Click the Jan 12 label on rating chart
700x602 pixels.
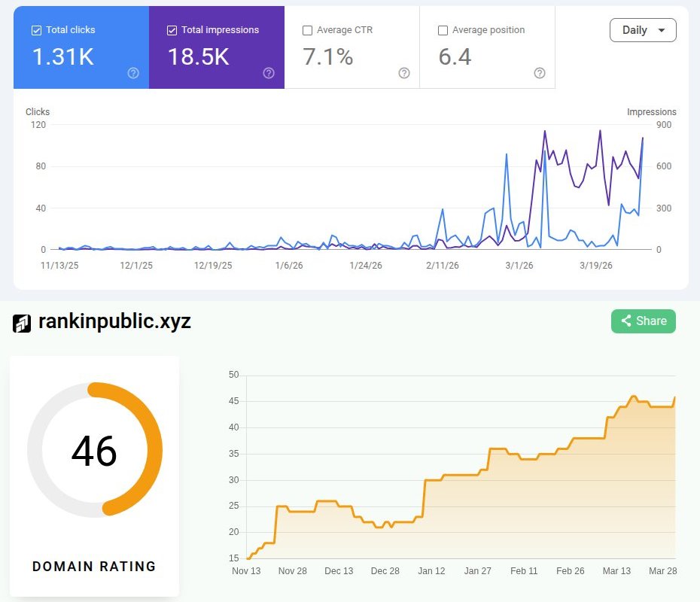[x=431, y=570]
